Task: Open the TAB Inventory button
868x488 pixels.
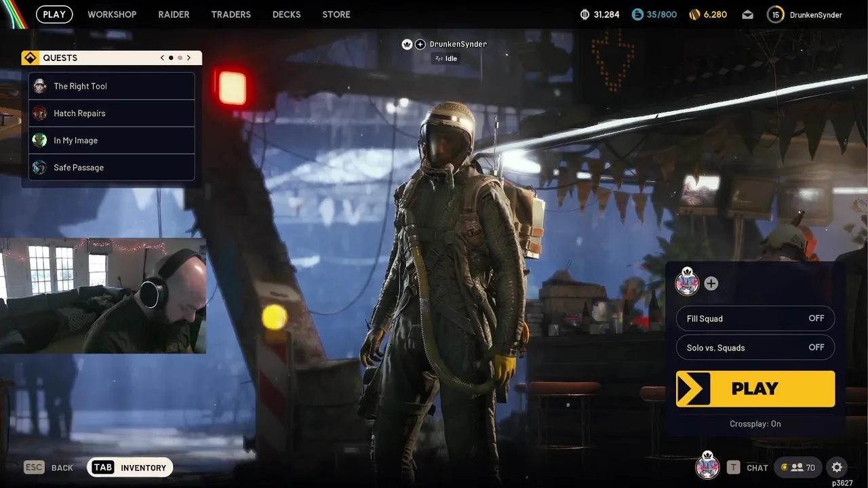Action: click(x=130, y=468)
